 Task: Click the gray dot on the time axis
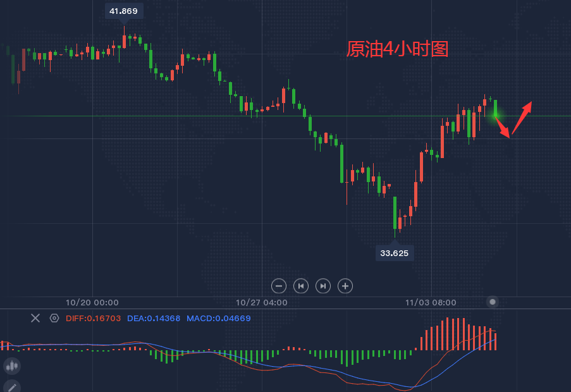pyautogui.click(x=493, y=302)
